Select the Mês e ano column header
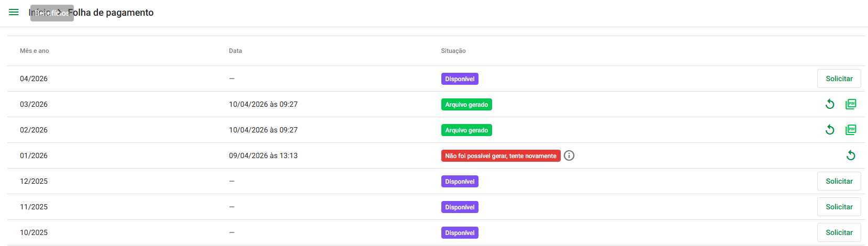This screenshot has height=246, width=868. tap(35, 51)
